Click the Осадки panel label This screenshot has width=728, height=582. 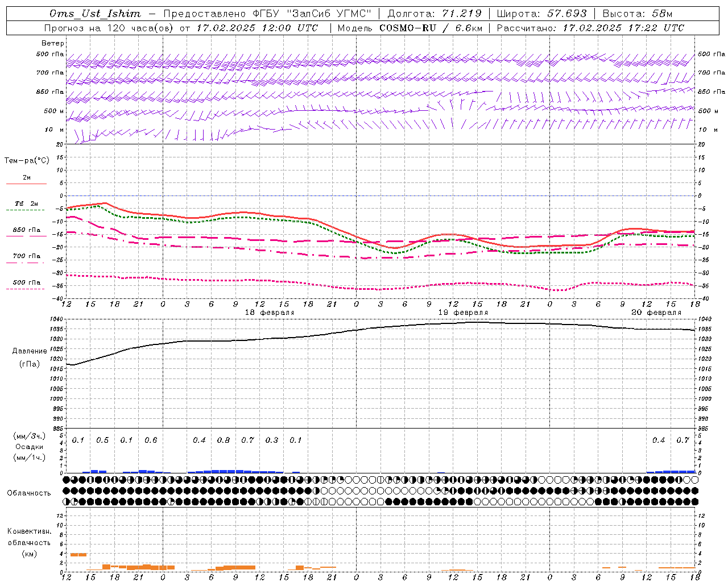[x=30, y=447]
